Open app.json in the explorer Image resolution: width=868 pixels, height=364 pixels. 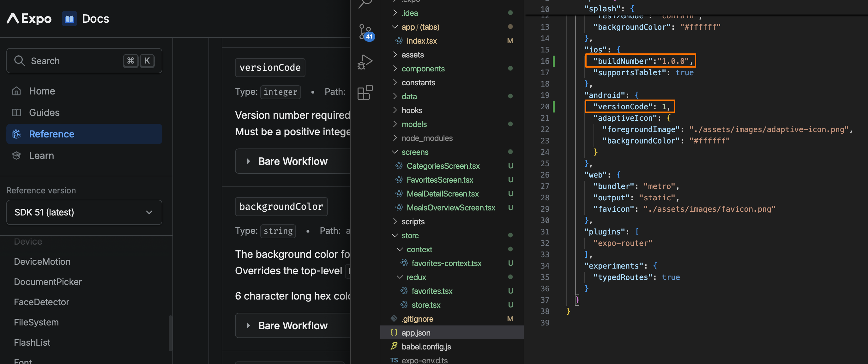coord(451,332)
